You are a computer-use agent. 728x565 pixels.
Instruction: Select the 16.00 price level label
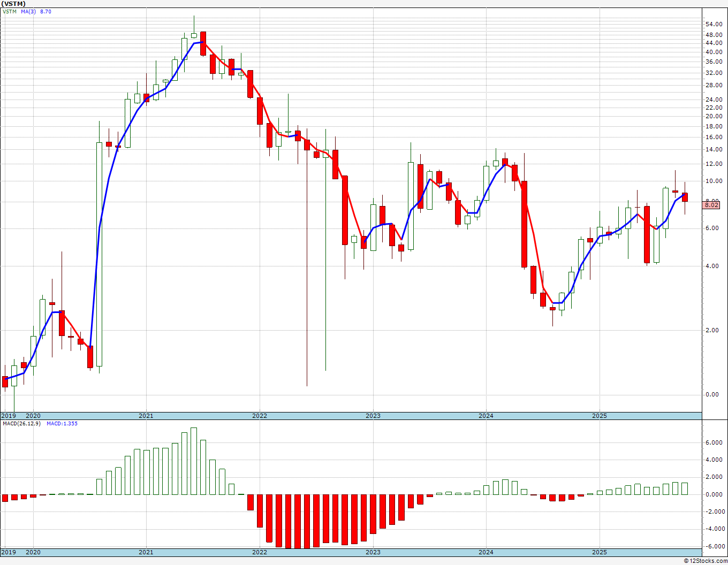[713, 137]
